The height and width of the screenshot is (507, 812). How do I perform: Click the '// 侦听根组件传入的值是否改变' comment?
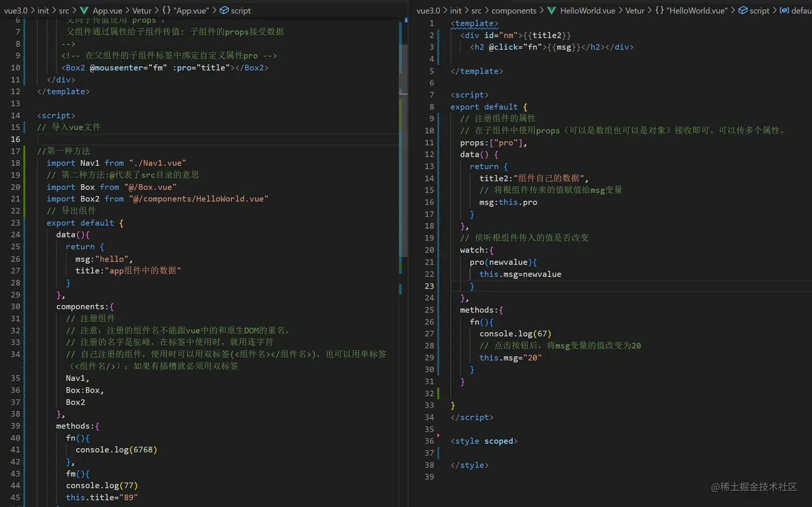[524, 238]
